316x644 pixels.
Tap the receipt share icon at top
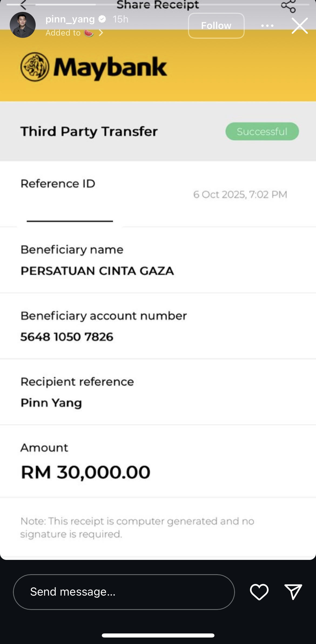288,6
